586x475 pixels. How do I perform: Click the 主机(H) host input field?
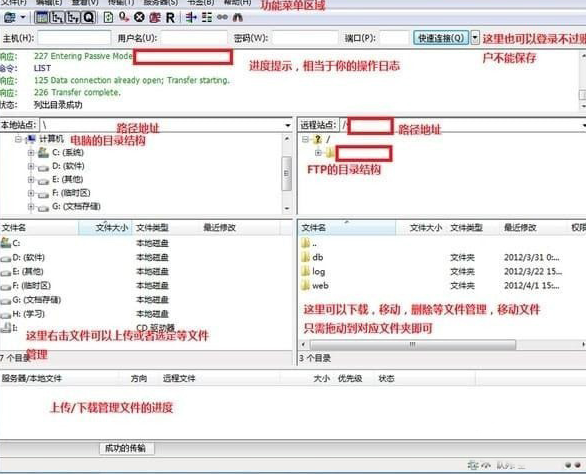74,38
